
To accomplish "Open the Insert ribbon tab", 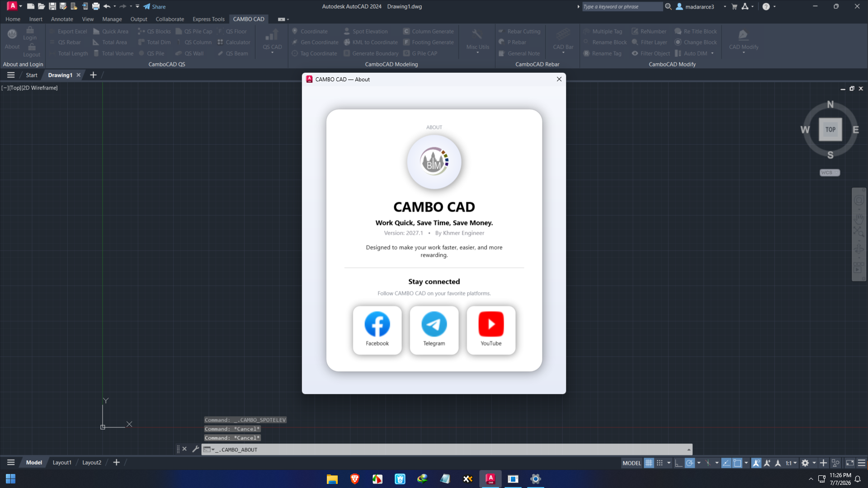I will pyautogui.click(x=36, y=19).
